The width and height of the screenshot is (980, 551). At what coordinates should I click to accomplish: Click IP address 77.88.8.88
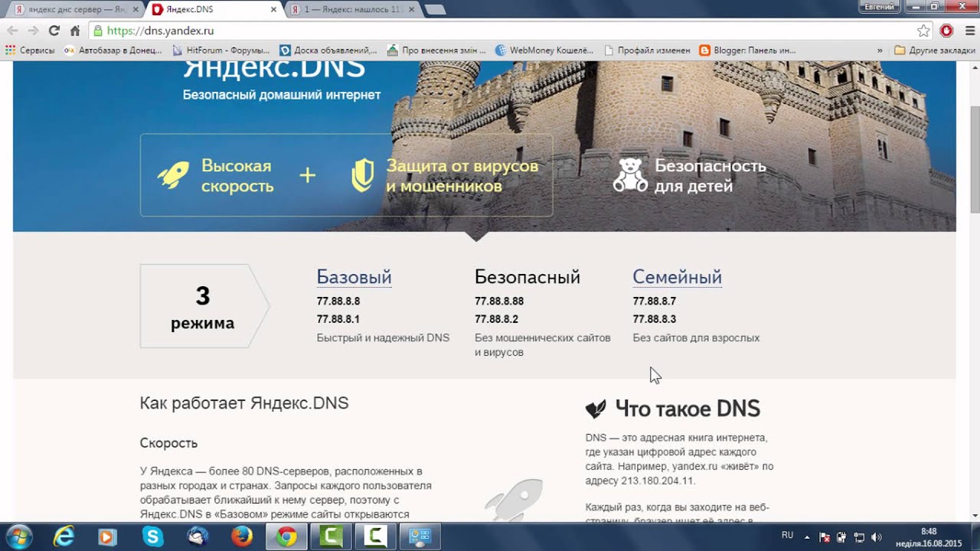(499, 302)
